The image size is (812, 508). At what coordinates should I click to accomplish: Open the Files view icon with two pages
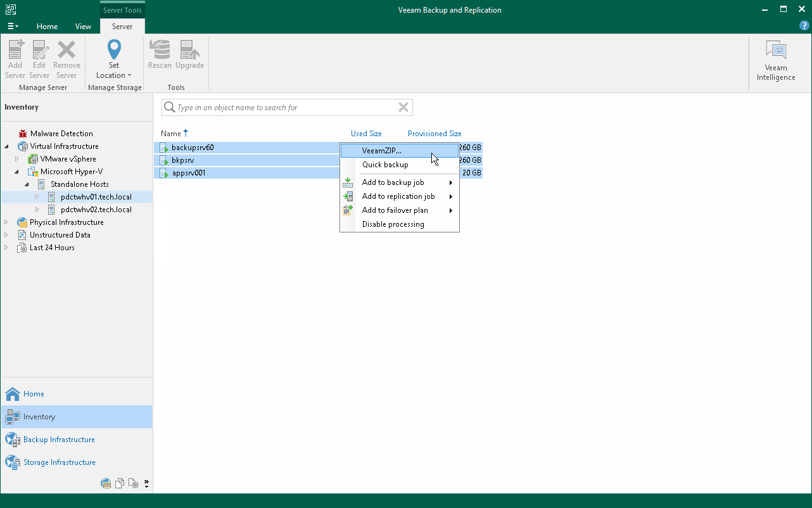click(x=120, y=483)
